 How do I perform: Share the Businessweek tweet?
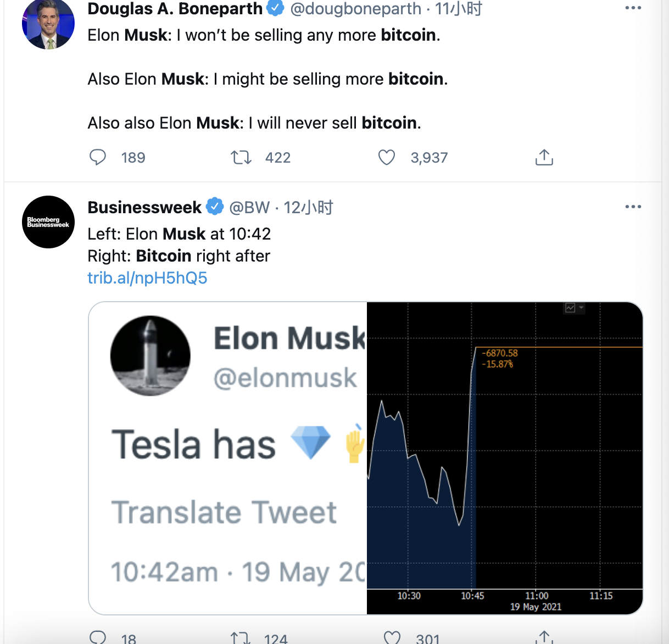[x=544, y=637]
